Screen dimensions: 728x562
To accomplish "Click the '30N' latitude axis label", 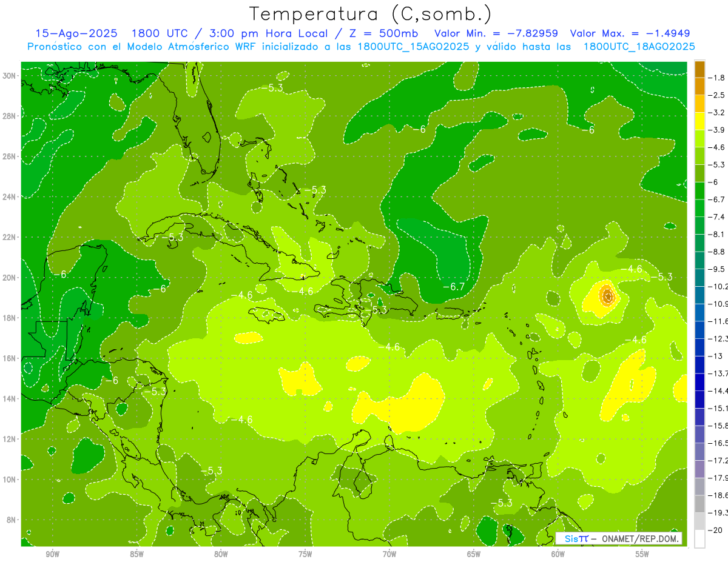I will point(10,76).
